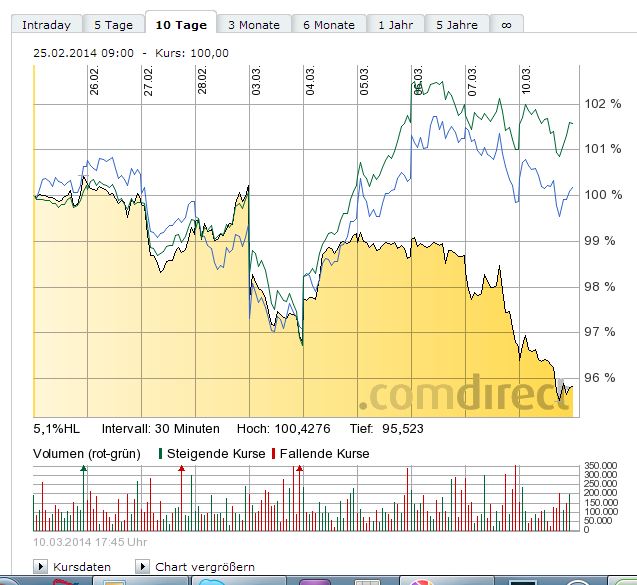Click the first red arrow volume marker
This screenshot has height=585, width=637.
181,468
